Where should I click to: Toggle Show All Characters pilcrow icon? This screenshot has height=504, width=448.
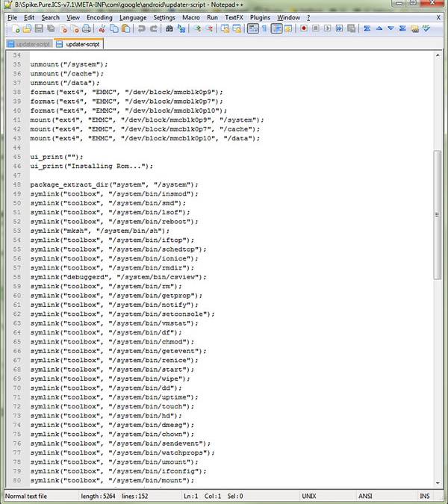264,29
